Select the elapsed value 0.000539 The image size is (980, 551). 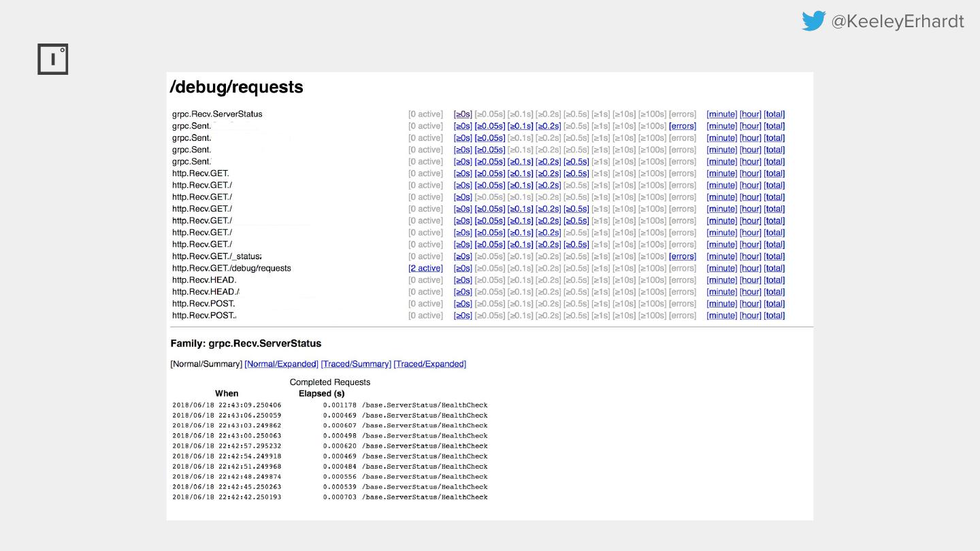[340, 487]
